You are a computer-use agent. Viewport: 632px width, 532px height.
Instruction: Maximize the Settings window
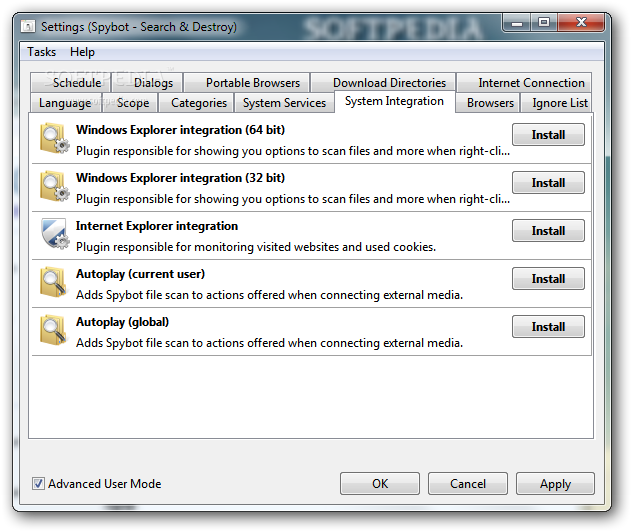click(x=544, y=23)
